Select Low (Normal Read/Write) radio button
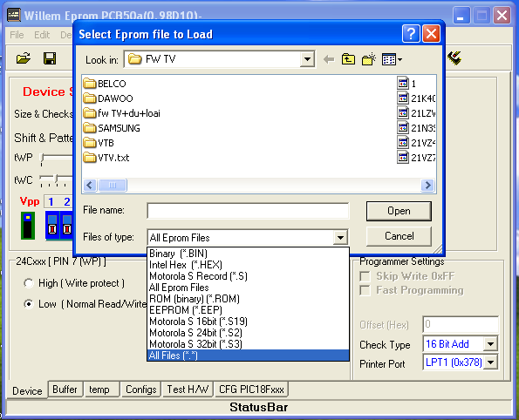519x420 pixels. [x=29, y=304]
